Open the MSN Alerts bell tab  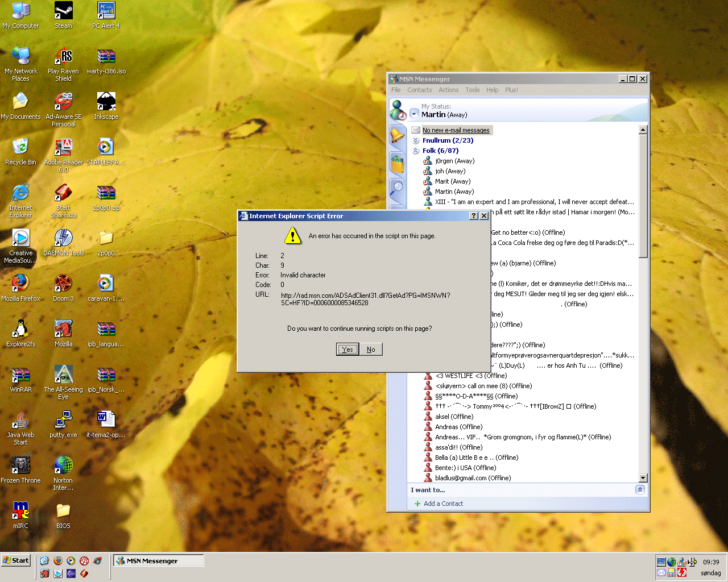click(x=397, y=136)
